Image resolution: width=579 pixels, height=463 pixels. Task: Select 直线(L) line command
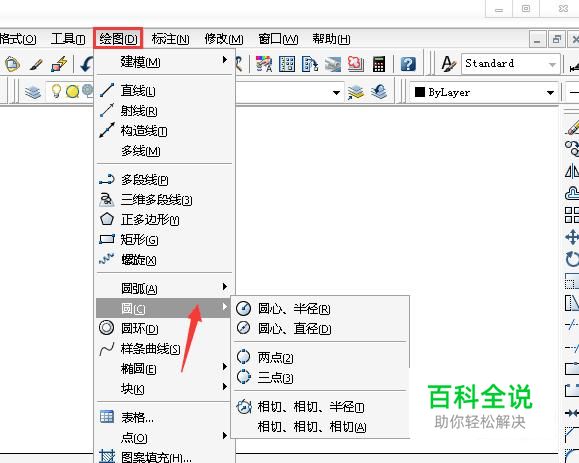click(x=165, y=90)
